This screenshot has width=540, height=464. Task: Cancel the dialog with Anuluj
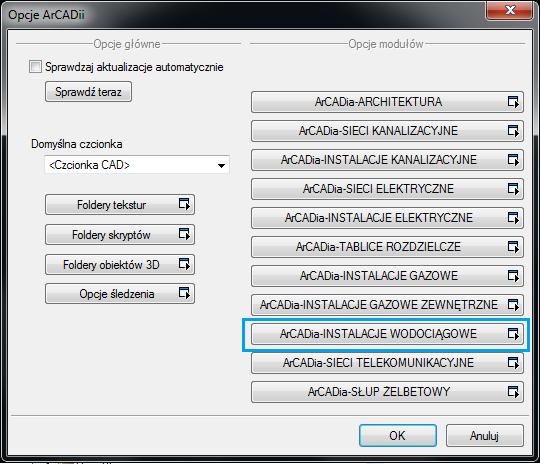[x=485, y=436]
